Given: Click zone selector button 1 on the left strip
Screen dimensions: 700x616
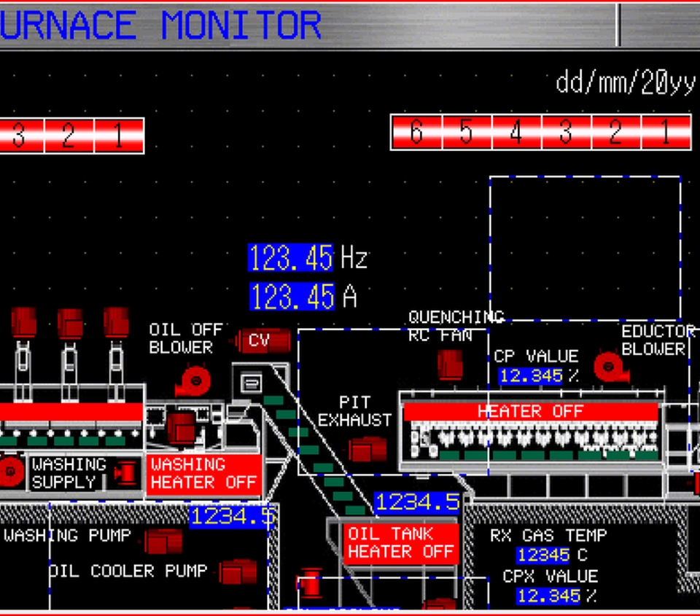Looking at the screenshot, I should click(118, 135).
